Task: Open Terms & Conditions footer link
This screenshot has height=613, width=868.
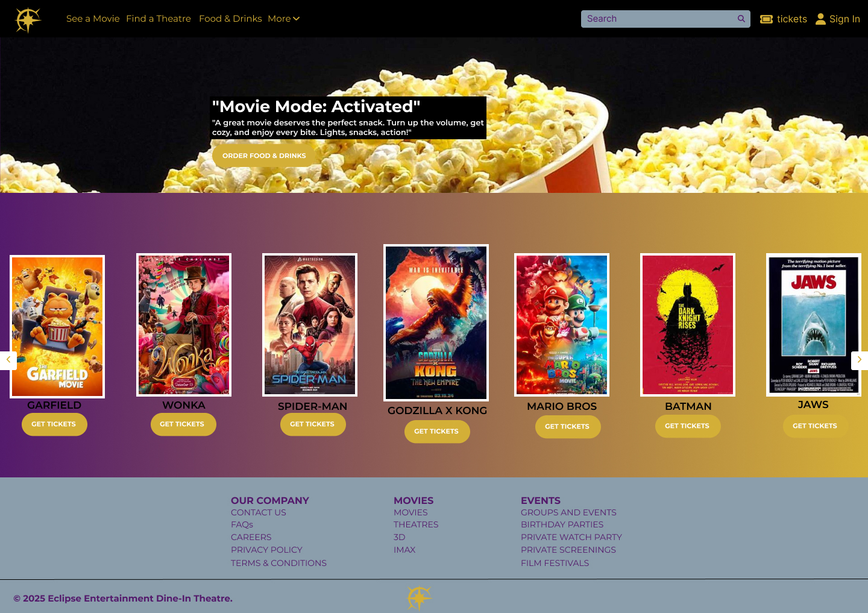Action: click(x=278, y=563)
